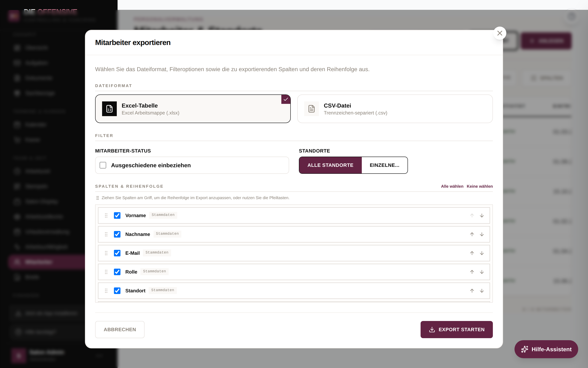The height and width of the screenshot is (368, 588).
Task: Move Rolle column up
Action: [x=472, y=272]
